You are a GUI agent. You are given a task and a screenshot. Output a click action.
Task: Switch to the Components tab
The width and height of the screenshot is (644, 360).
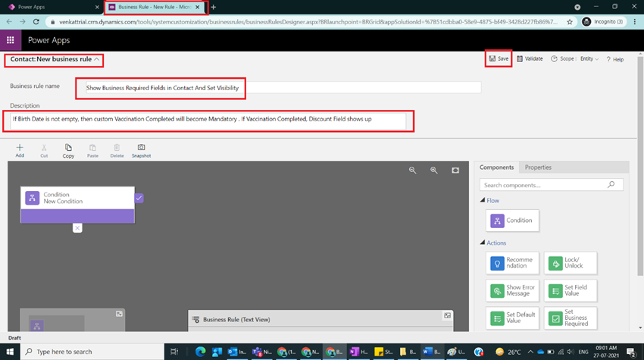tap(496, 167)
